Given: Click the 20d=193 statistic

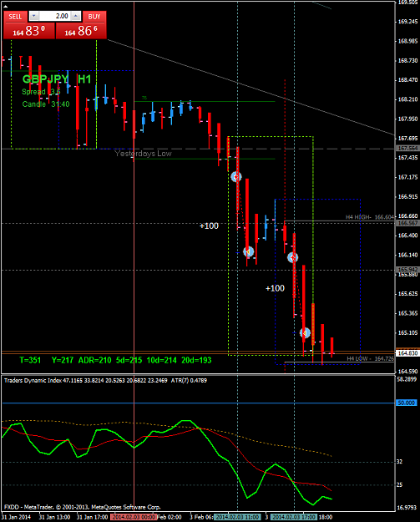Looking at the screenshot, I should (196, 360).
